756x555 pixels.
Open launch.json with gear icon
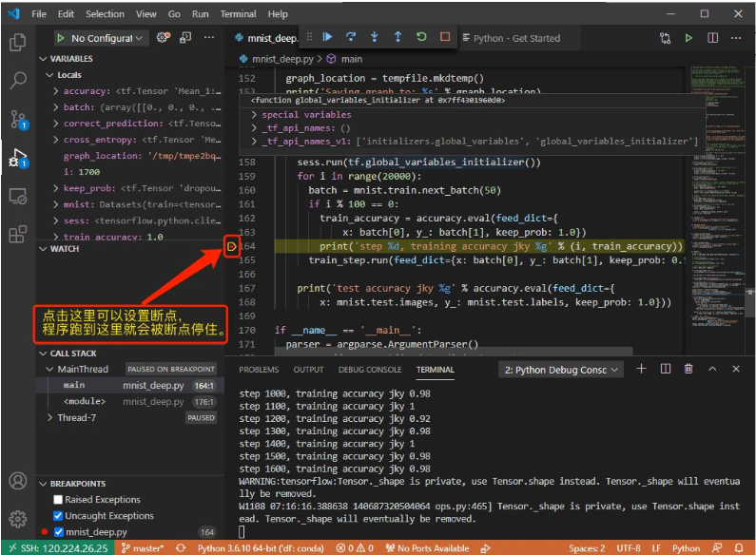coord(164,38)
